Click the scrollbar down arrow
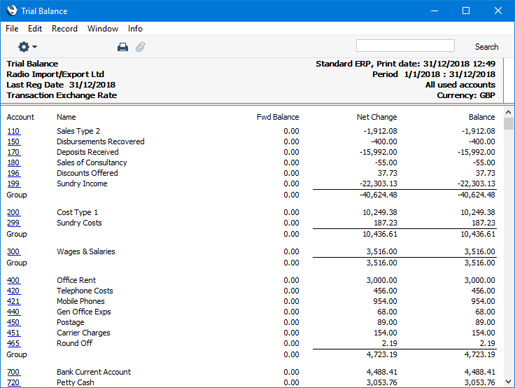Viewport: 515px width, 388px height. 508,381
